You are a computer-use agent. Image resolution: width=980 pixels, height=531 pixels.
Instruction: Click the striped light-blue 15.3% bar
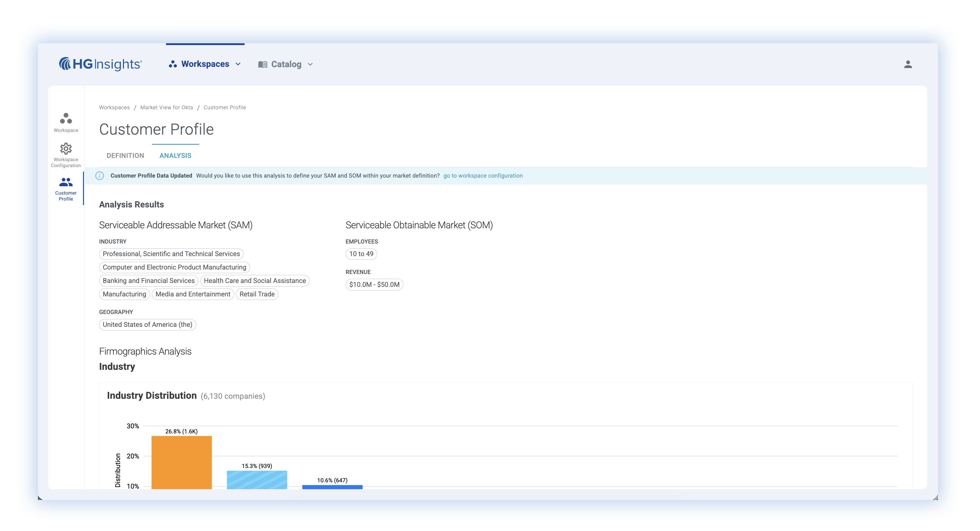point(257,479)
